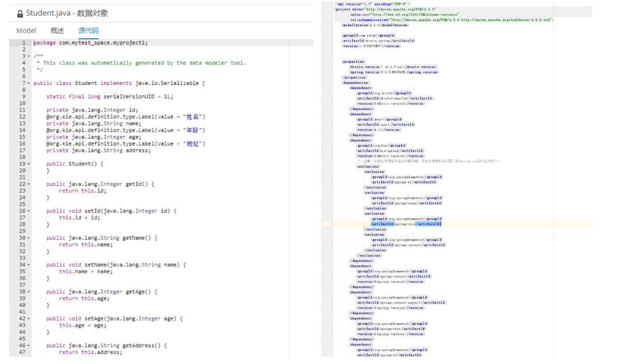Collapse the setAge method at line 42
The image size is (636, 364).
click(x=28, y=319)
